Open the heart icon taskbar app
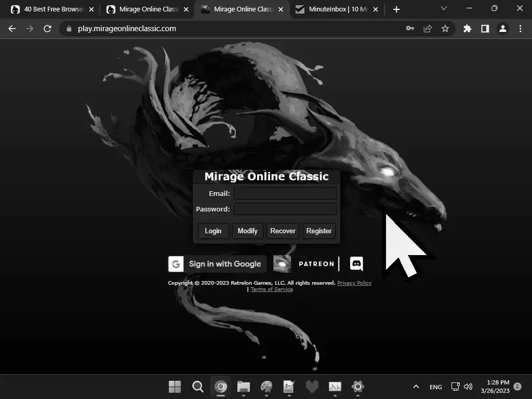 312,387
